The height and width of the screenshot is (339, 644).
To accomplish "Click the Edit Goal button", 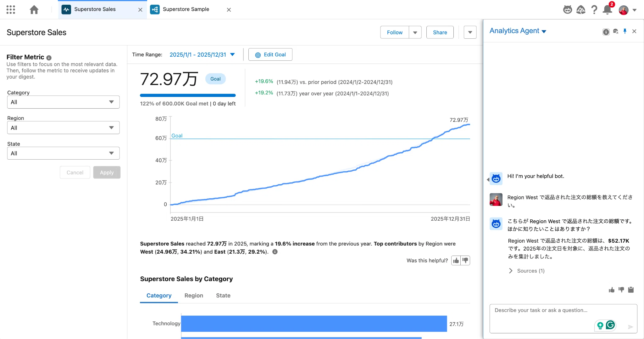I will (270, 54).
